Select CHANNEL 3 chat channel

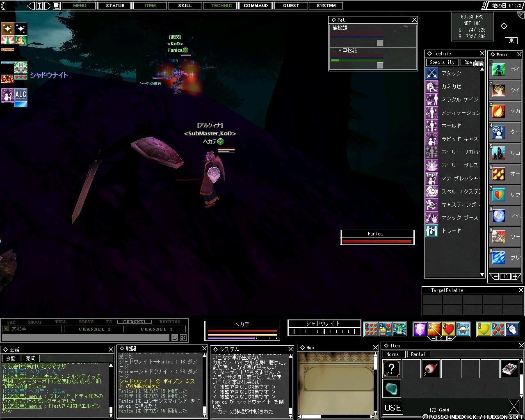(156, 329)
